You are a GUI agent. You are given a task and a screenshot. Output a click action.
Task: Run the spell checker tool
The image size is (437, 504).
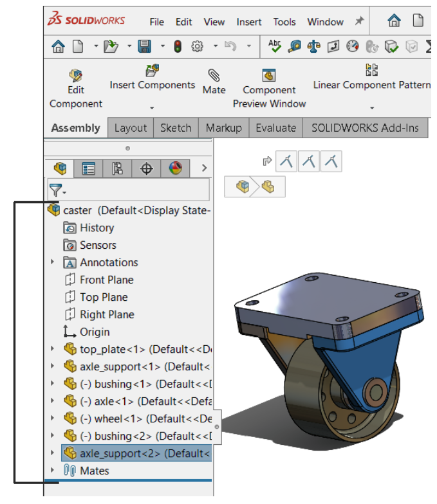coord(275,46)
